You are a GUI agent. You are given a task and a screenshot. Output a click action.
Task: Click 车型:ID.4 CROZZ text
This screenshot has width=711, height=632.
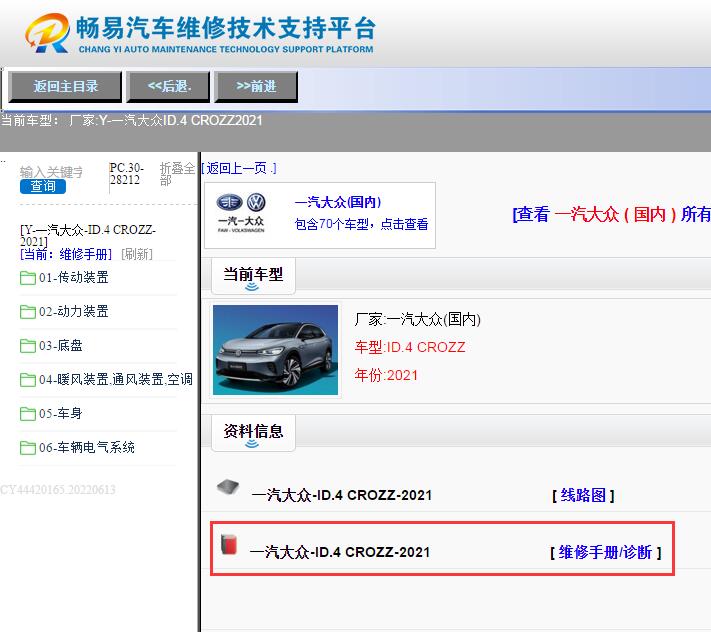click(410, 347)
